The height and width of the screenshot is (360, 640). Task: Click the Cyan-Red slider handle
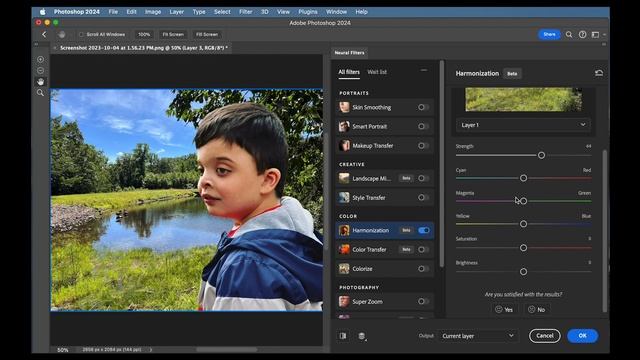[x=523, y=178]
